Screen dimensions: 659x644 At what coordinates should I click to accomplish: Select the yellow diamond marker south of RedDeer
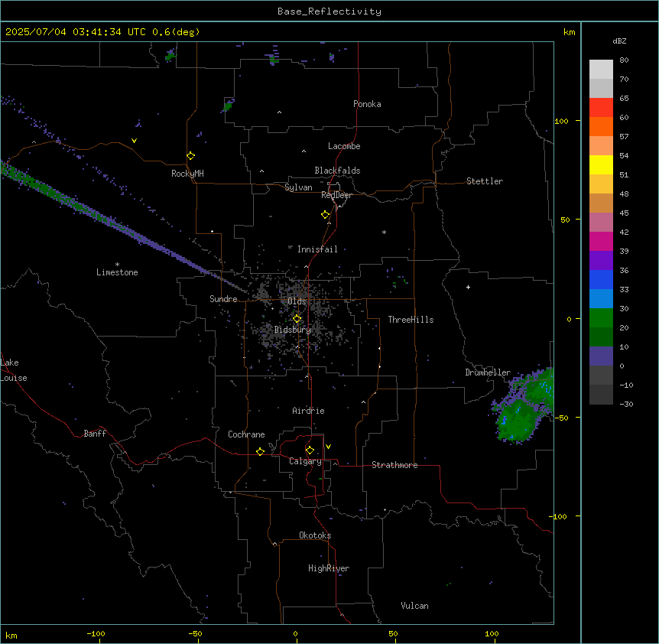point(325,215)
